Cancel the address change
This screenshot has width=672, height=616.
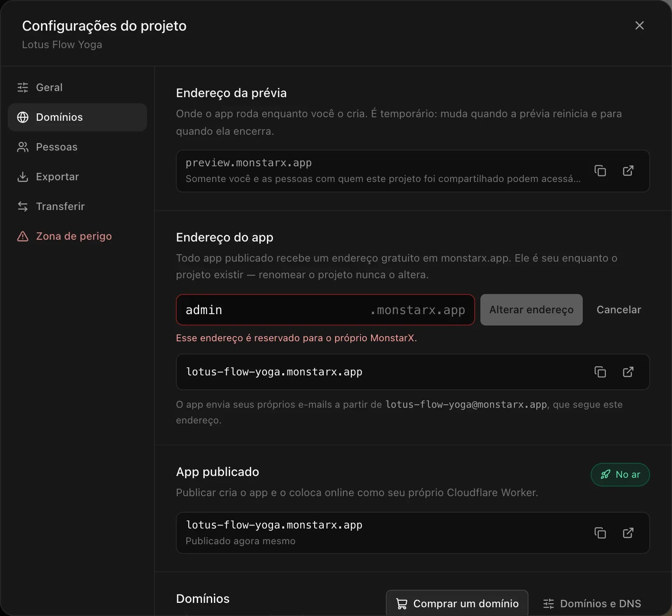tap(619, 310)
